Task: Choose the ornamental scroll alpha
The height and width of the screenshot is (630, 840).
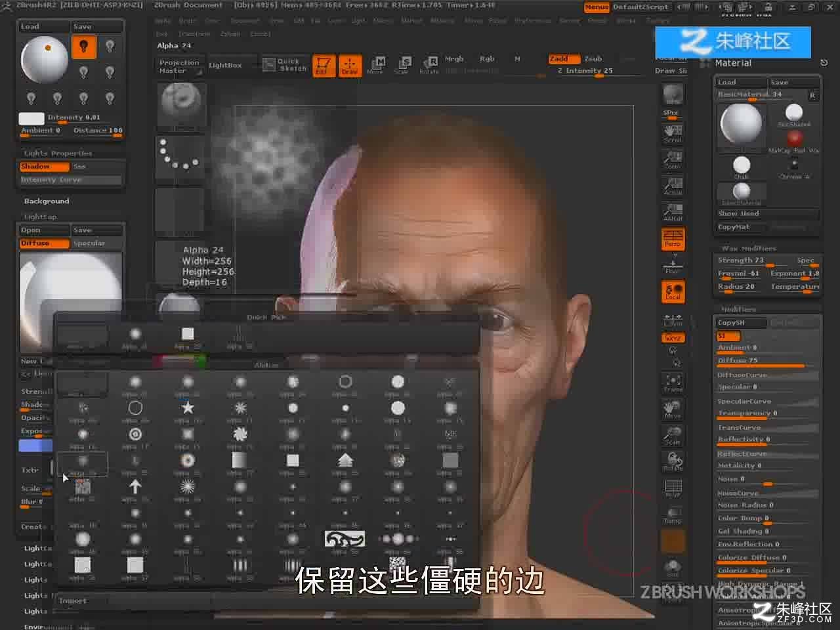Action: [345, 540]
